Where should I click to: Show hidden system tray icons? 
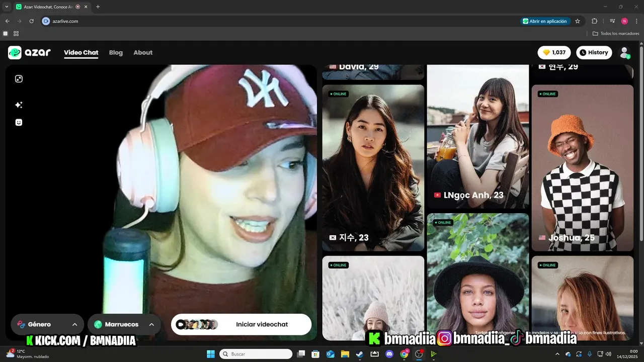(558, 354)
